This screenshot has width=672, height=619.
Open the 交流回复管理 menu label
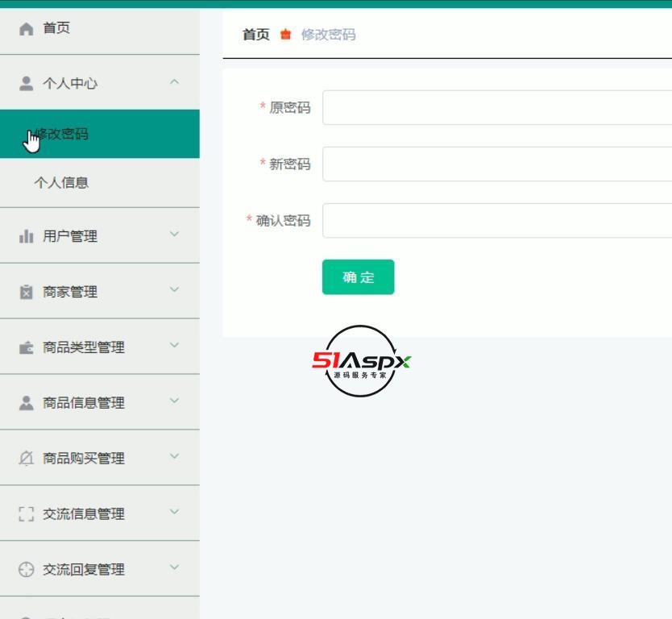(x=84, y=570)
